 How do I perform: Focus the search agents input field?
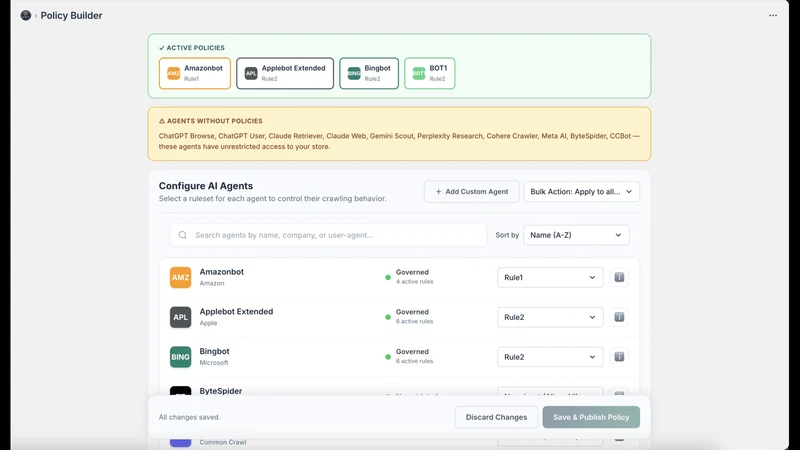click(x=328, y=235)
